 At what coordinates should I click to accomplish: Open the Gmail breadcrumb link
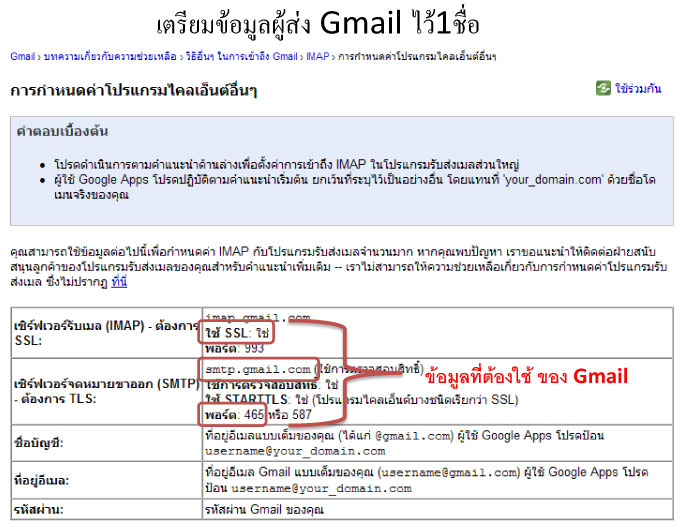(x=23, y=56)
